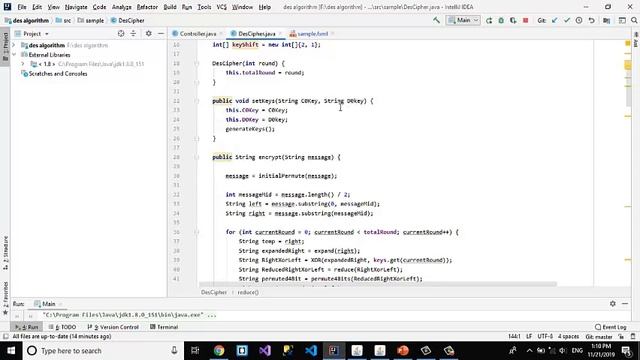Click UTF-8 encoding in status bar
The image size is (640, 360).
(x=545, y=337)
